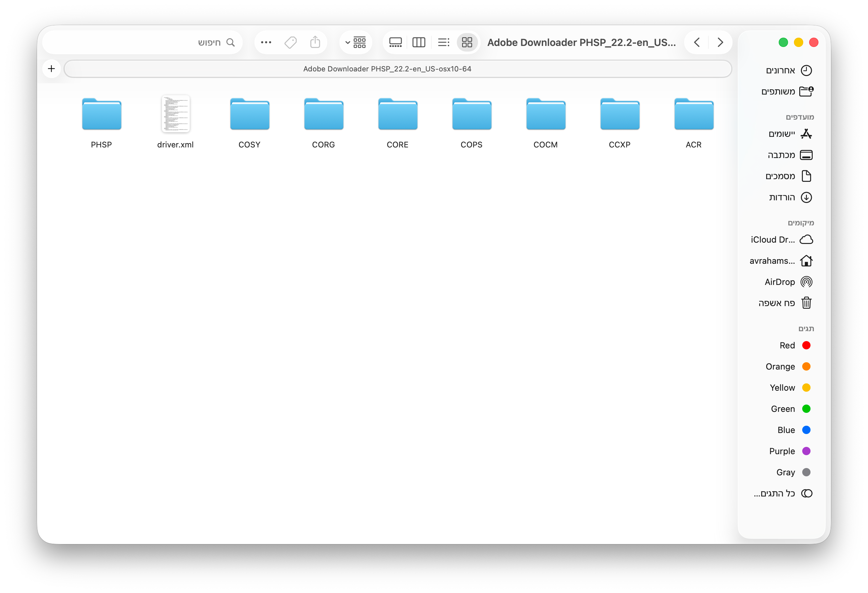Switch to column view

[419, 43]
